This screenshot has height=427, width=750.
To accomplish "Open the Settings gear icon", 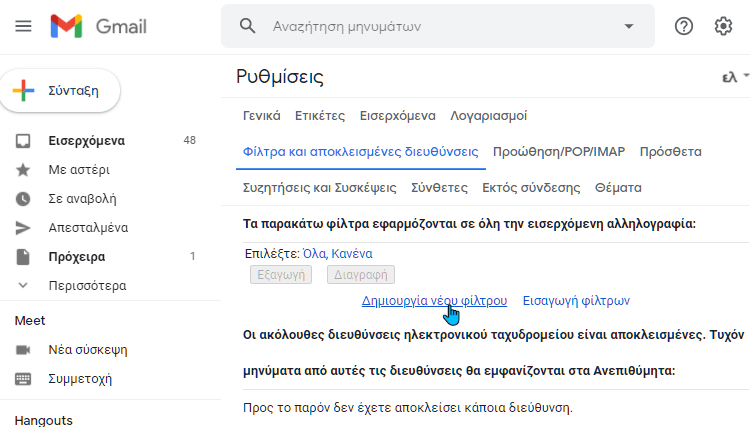I will point(723,26).
